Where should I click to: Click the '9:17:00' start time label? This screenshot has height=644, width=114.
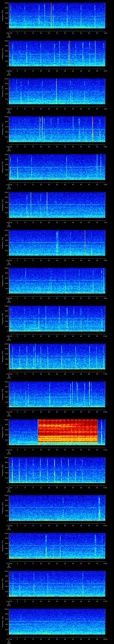tap(9, 639)
